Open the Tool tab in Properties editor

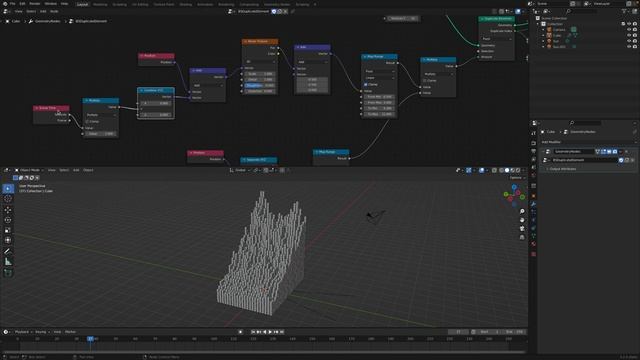(x=533, y=133)
